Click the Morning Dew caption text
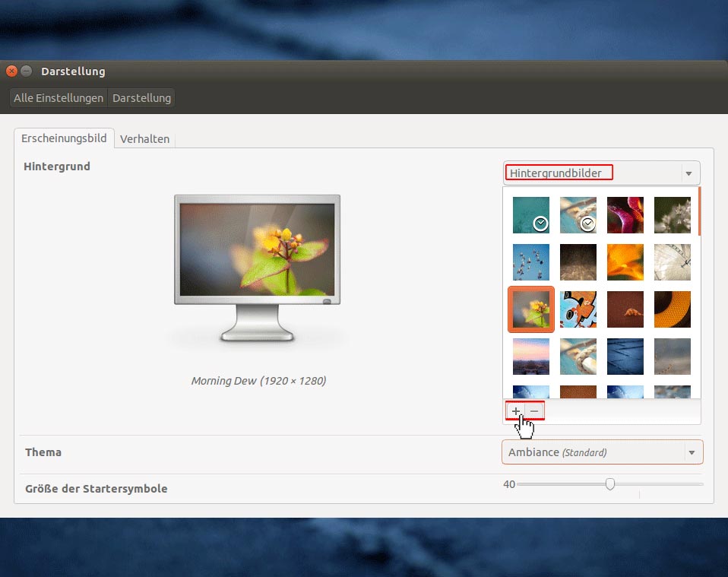Screen dimensions: 728x577 pos(258,381)
